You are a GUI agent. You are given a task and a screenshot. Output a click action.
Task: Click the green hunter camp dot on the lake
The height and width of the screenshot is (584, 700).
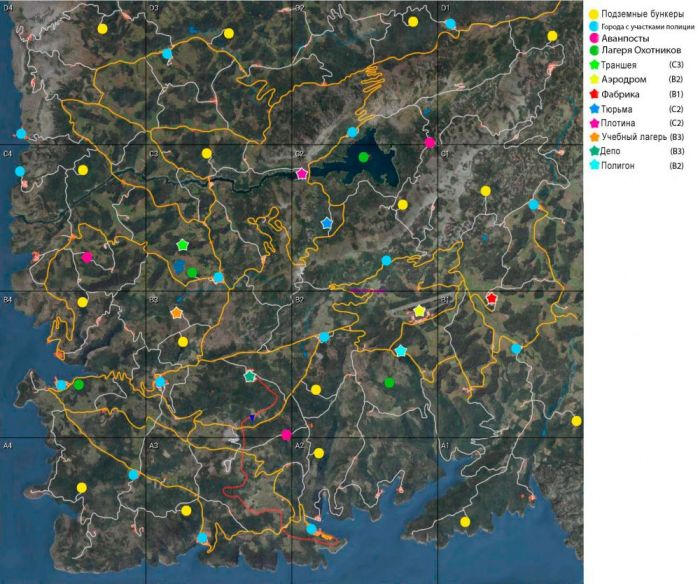[x=364, y=157]
